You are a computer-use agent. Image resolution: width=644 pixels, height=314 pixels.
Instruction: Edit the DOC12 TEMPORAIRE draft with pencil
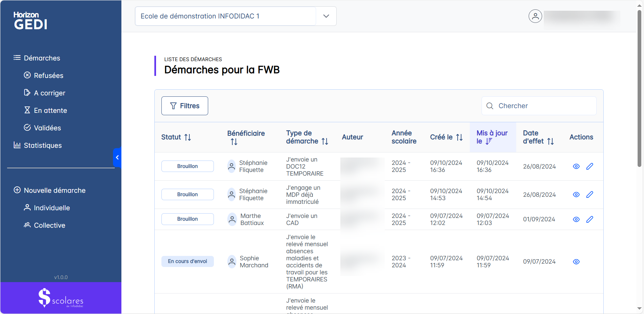(590, 167)
